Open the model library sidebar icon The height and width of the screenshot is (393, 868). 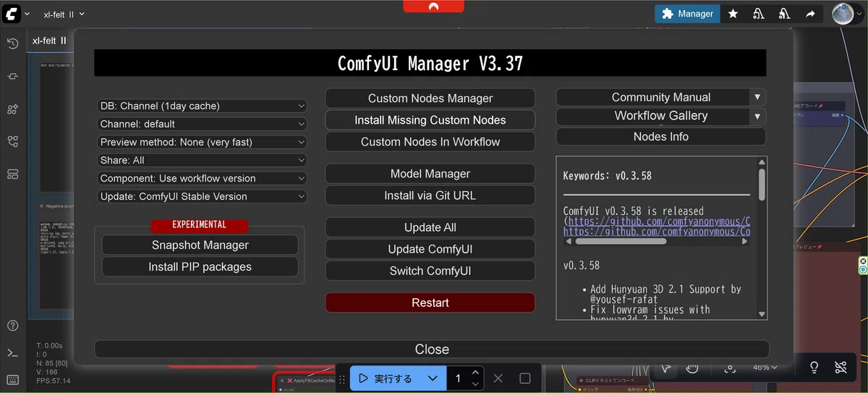(12, 109)
